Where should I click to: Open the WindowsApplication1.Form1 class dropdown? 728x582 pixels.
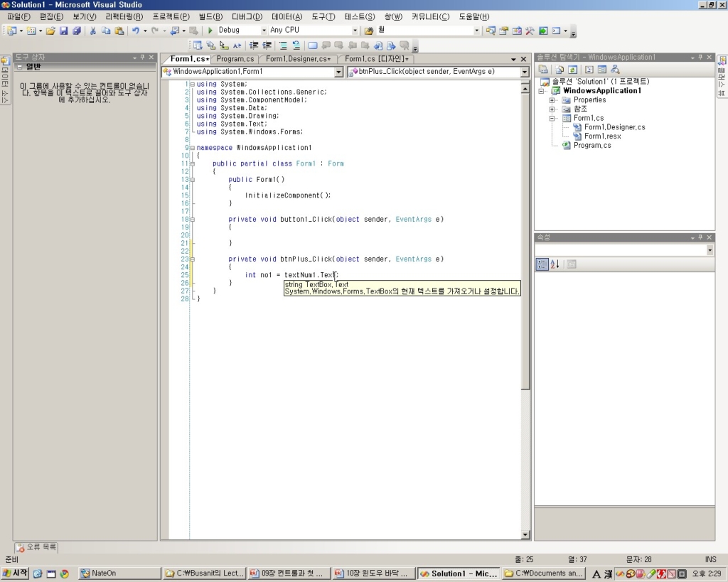pyautogui.click(x=338, y=72)
